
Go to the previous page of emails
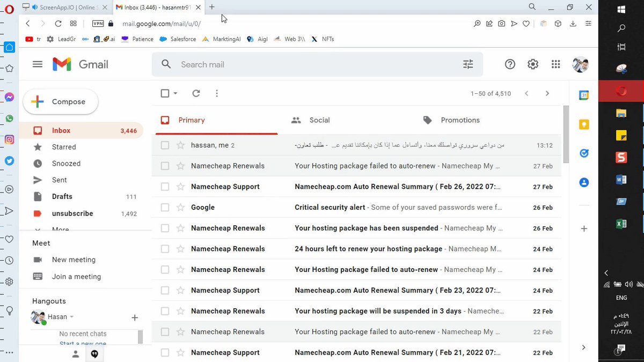tap(526, 93)
